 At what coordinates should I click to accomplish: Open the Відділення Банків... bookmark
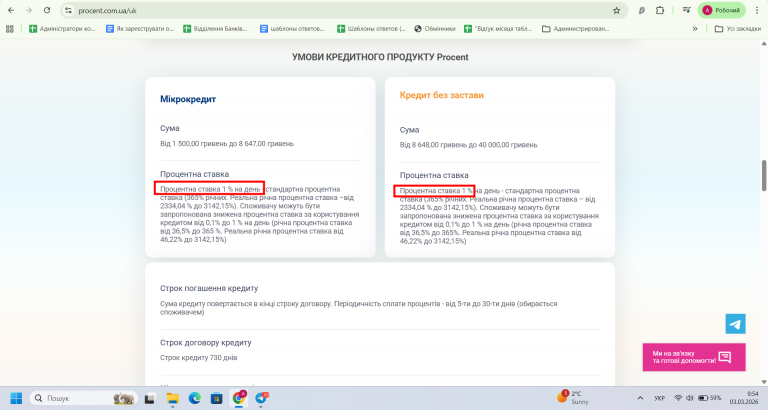(x=215, y=29)
